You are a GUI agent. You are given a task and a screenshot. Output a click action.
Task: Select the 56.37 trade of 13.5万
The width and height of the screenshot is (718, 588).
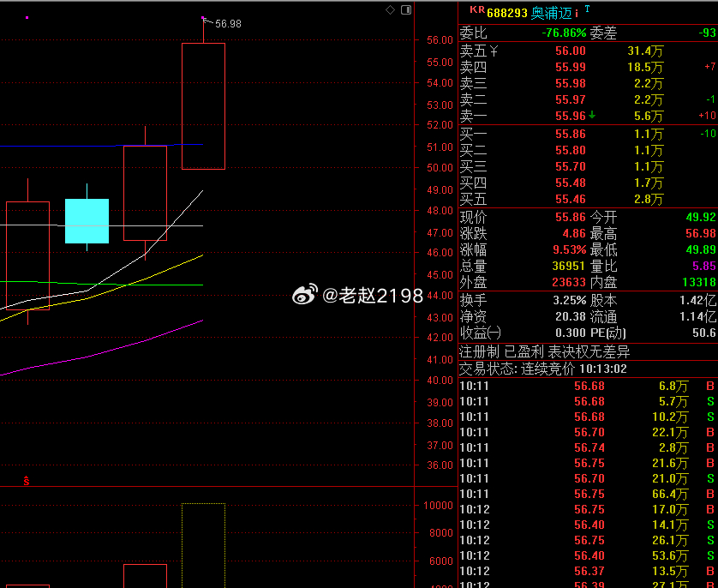tap(588, 571)
